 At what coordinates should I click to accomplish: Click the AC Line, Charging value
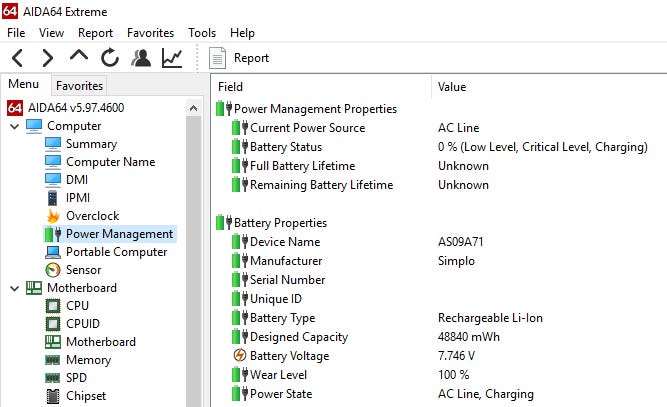(486, 394)
